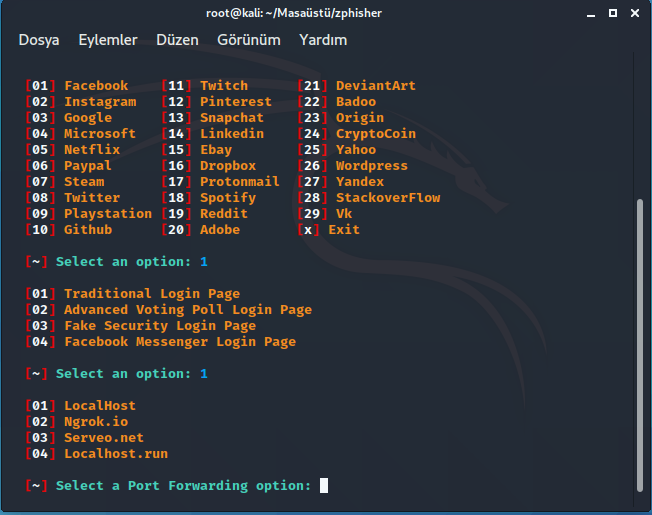Image resolution: width=652 pixels, height=515 pixels.
Task: Open the Görünüm menu
Action: [x=249, y=40]
